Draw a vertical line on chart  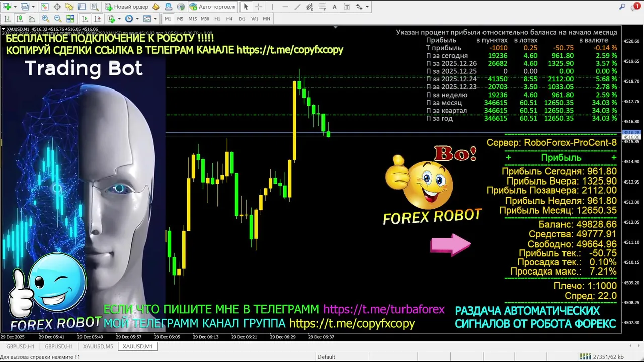[273, 7]
